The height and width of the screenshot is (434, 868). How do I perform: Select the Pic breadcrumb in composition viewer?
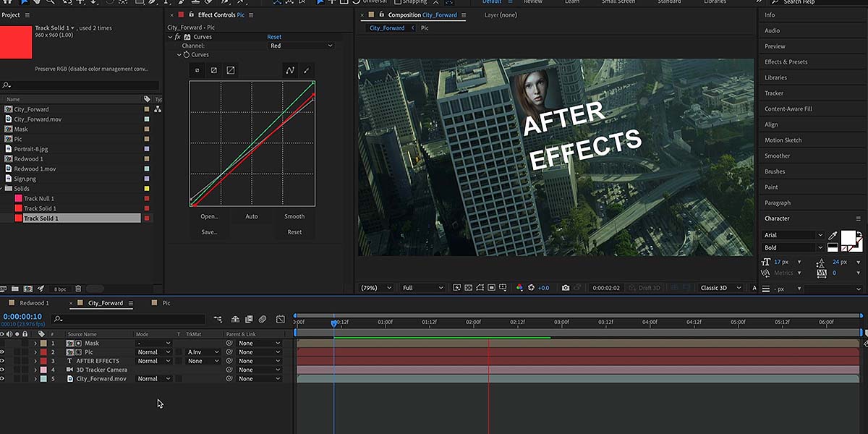(x=425, y=28)
